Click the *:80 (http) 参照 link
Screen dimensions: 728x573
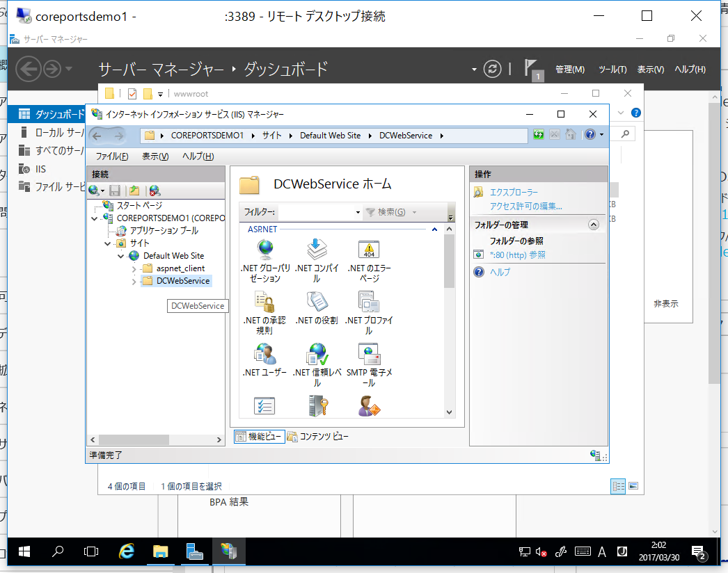pos(518,255)
